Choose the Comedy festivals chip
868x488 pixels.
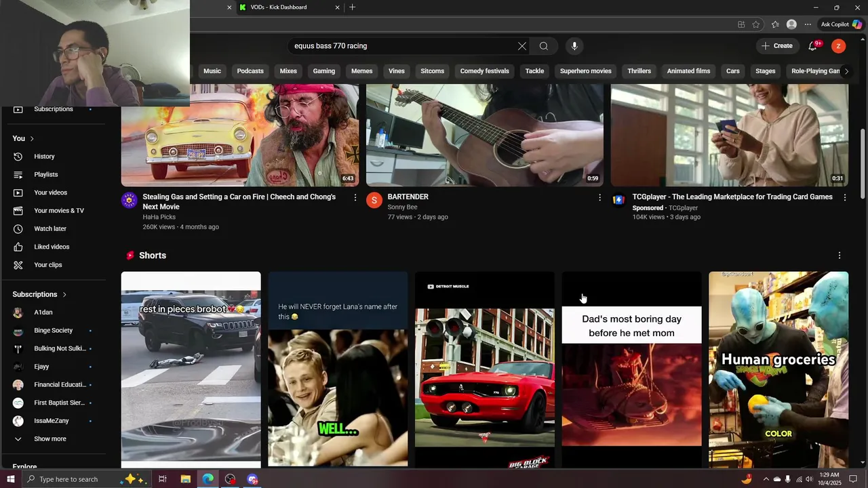pos(485,71)
